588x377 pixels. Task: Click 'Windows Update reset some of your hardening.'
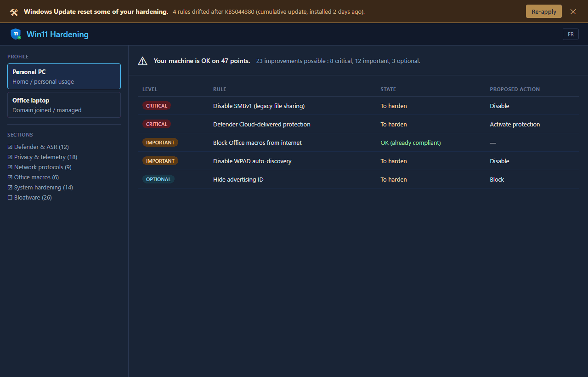(96, 11)
